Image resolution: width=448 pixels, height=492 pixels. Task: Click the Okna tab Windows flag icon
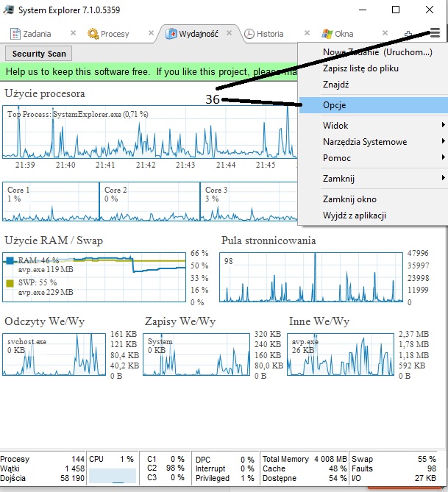pos(327,34)
